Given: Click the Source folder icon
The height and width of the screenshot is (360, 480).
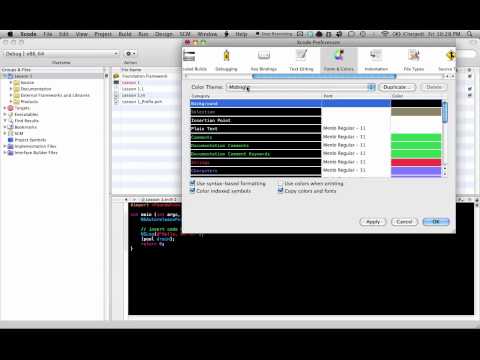Looking at the screenshot, I should 17,82.
